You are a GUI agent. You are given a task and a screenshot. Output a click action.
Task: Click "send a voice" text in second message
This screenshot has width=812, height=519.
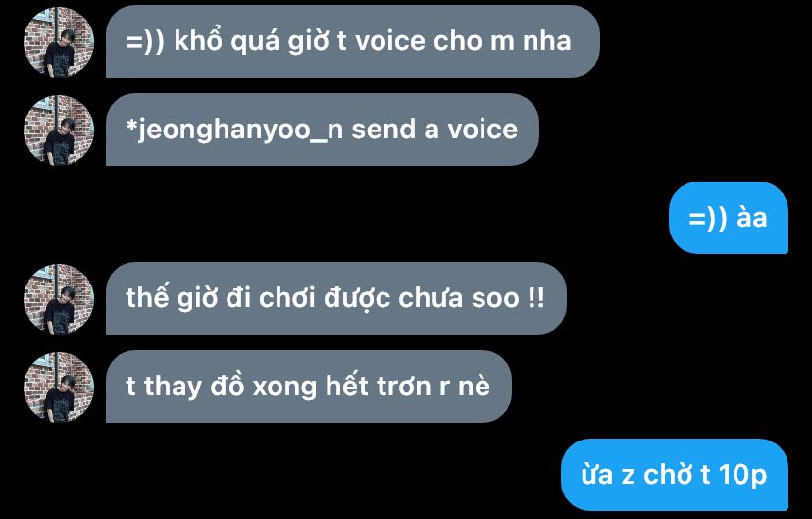pos(434,130)
